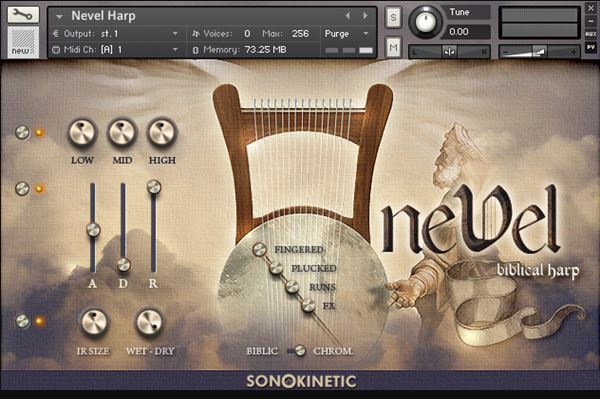The width and height of the screenshot is (600, 399).
Task: Click the Max voices 256 field
Action: click(300, 34)
